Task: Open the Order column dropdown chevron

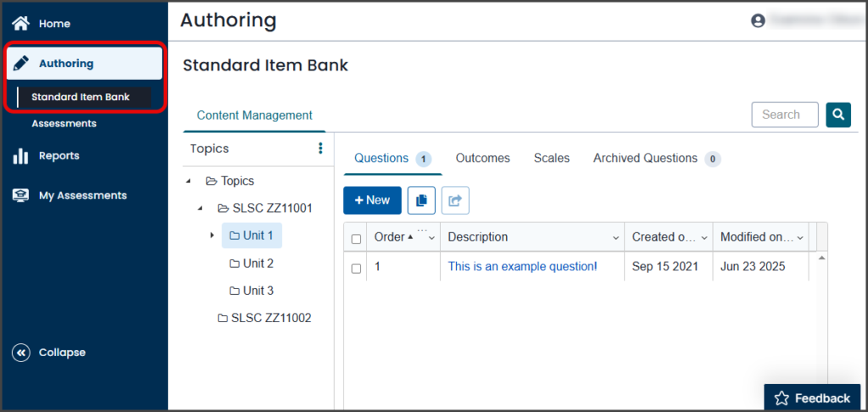Action: (x=431, y=238)
